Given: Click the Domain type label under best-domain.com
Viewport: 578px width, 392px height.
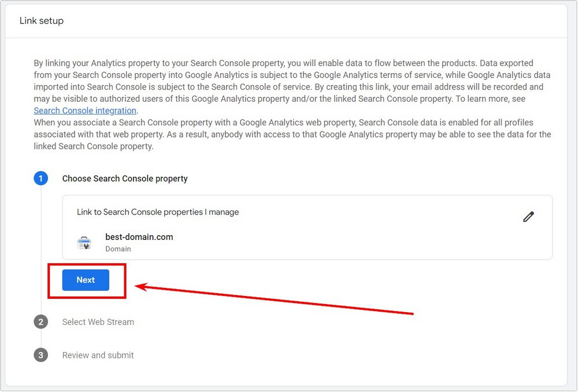Looking at the screenshot, I should [118, 249].
